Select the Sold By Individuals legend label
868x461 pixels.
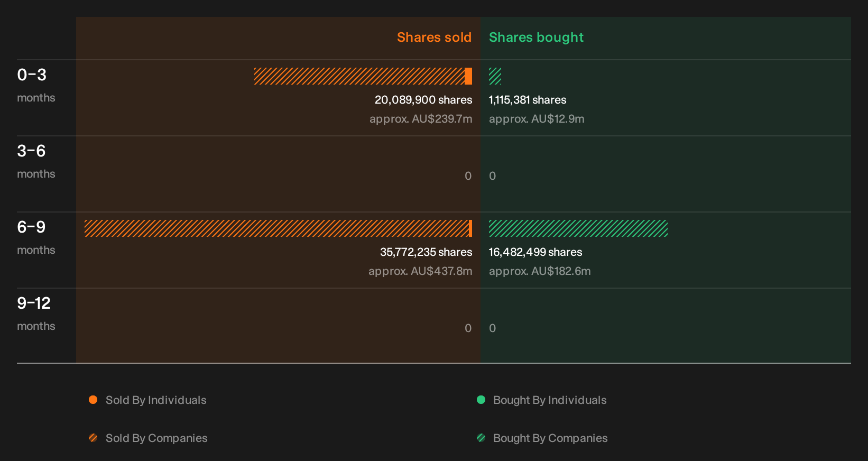pos(156,400)
